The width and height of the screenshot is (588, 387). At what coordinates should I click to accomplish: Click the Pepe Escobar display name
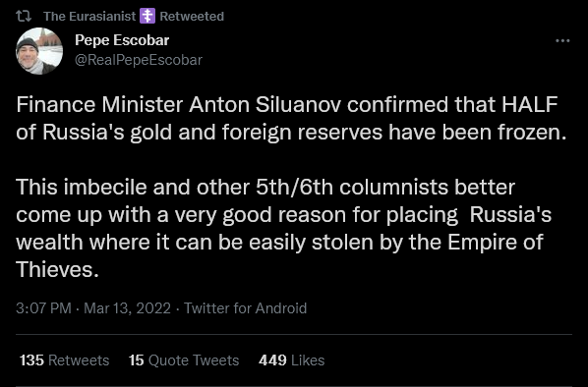pos(122,40)
